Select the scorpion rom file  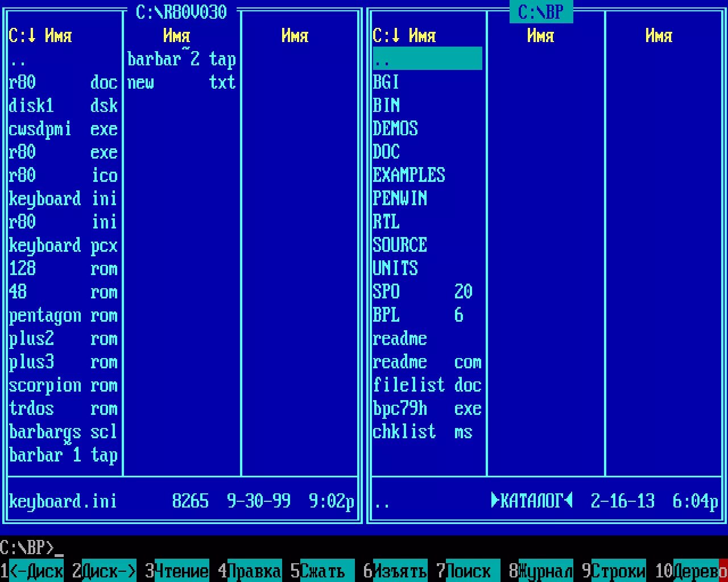pyautogui.click(x=64, y=385)
